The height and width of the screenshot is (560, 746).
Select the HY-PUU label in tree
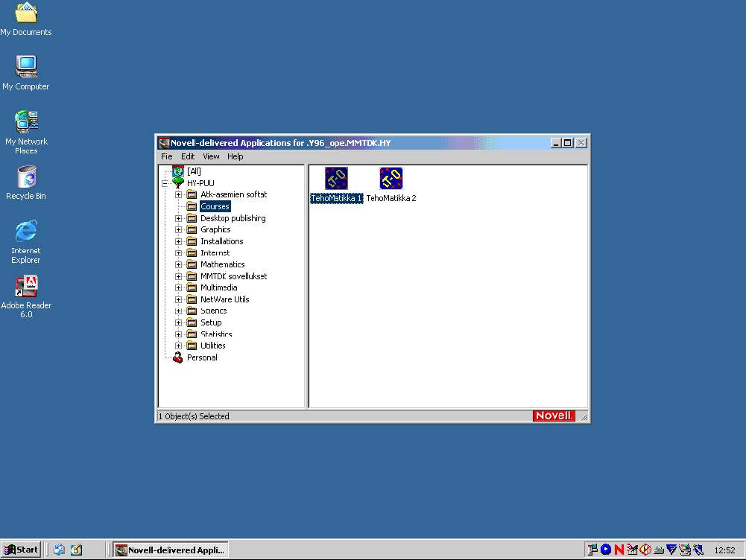(200, 183)
